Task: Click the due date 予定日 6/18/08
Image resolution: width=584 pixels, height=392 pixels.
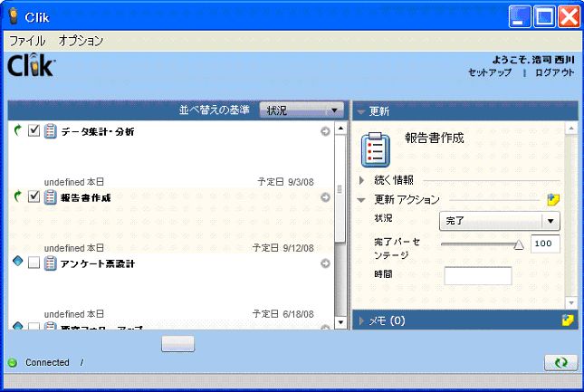Action: point(283,314)
